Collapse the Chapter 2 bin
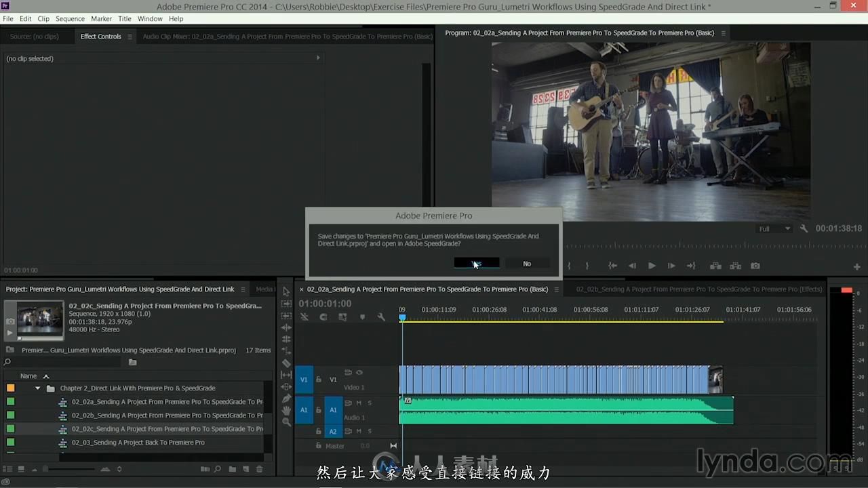868x488 pixels. click(37, 388)
